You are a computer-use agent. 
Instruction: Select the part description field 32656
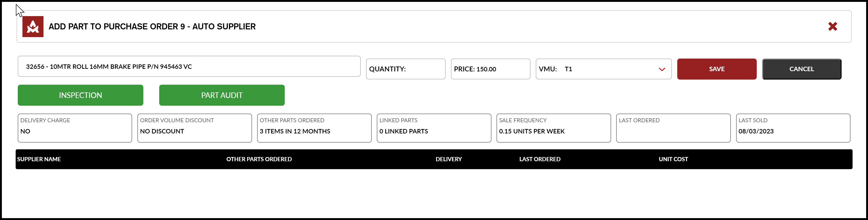(189, 66)
